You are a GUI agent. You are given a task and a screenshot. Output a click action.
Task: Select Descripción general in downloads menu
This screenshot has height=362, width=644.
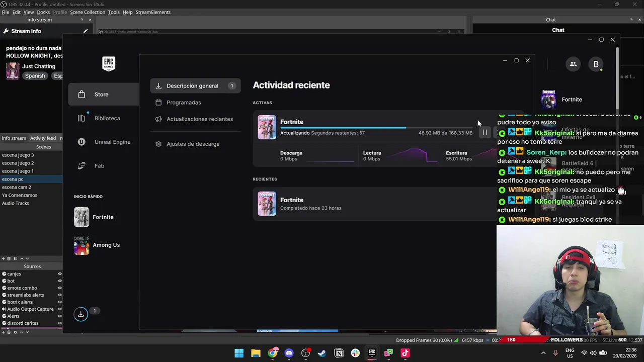click(x=195, y=86)
